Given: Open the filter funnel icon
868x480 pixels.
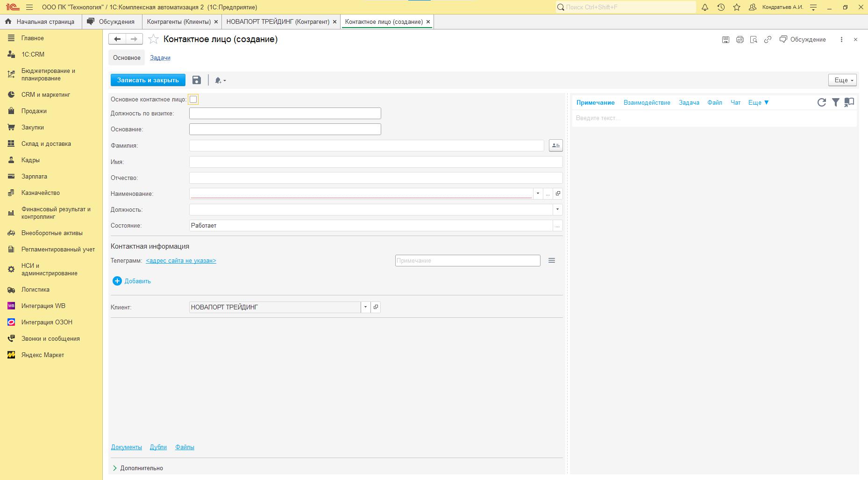Looking at the screenshot, I should [x=835, y=102].
